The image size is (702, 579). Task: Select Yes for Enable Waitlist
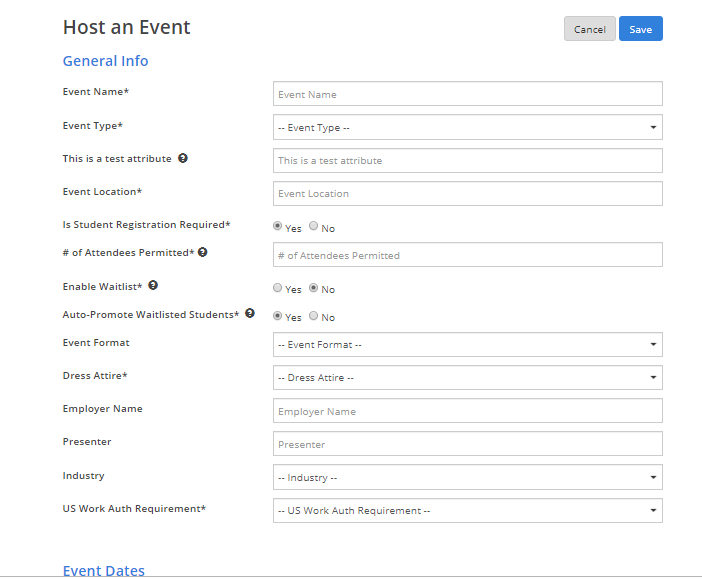(x=278, y=288)
